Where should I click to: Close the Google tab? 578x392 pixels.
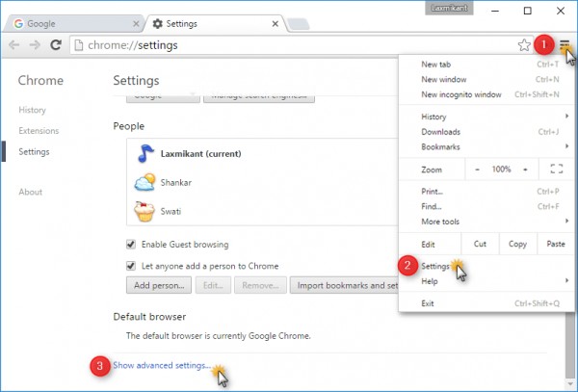pyautogui.click(x=136, y=24)
